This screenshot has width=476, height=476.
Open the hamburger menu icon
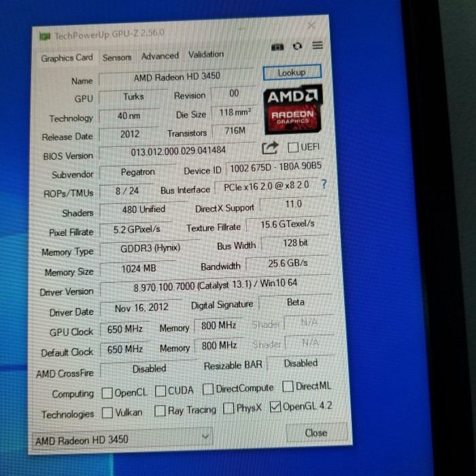pyautogui.click(x=318, y=46)
